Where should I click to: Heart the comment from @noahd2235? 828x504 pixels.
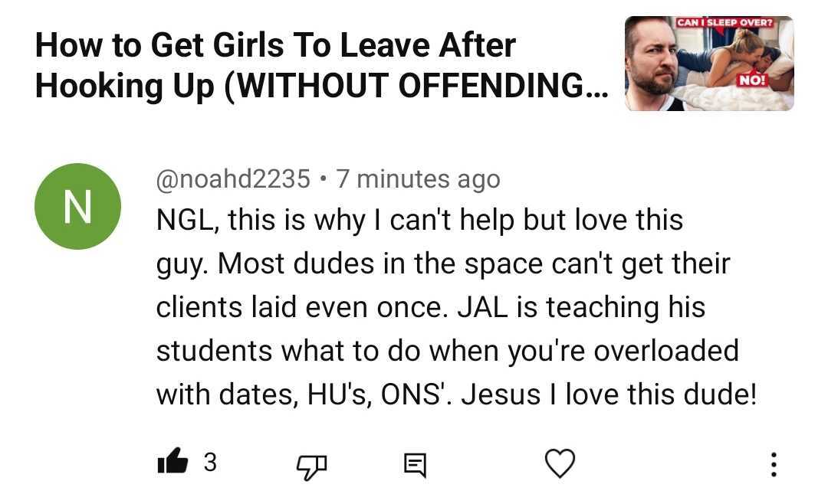pos(559,463)
